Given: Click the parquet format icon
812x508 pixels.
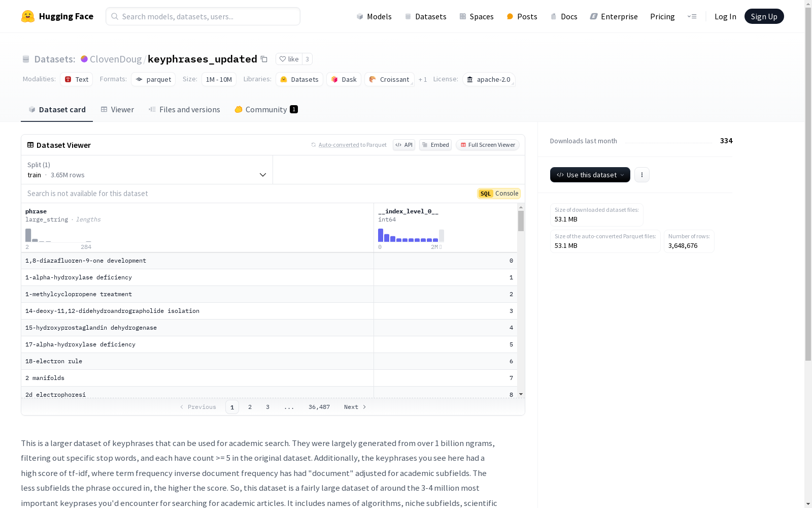Looking at the screenshot, I should (139, 79).
